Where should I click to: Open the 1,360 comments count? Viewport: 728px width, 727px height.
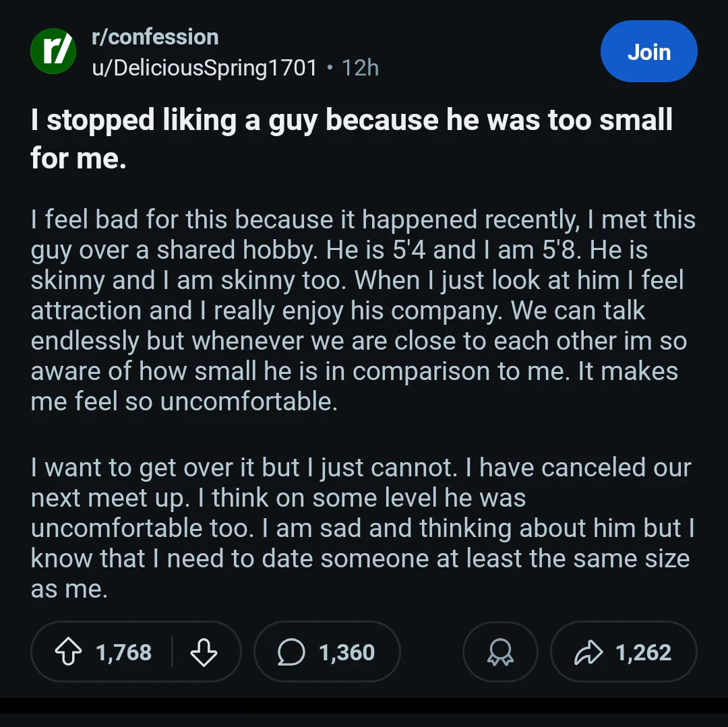click(346, 652)
